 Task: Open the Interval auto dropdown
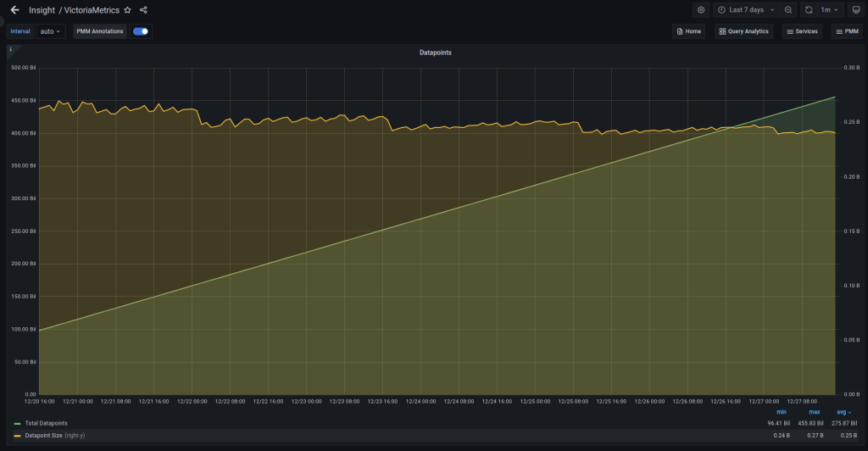pyautogui.click(x=51, y=31)
